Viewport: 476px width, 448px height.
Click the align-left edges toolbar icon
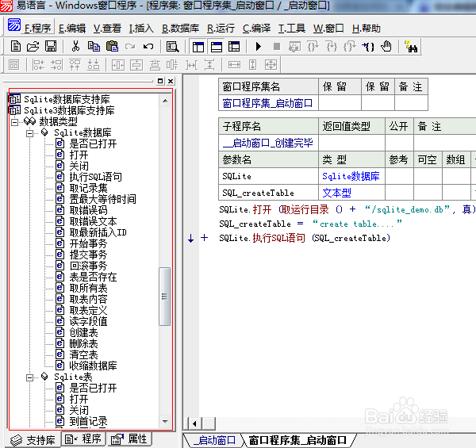[39, 64]
